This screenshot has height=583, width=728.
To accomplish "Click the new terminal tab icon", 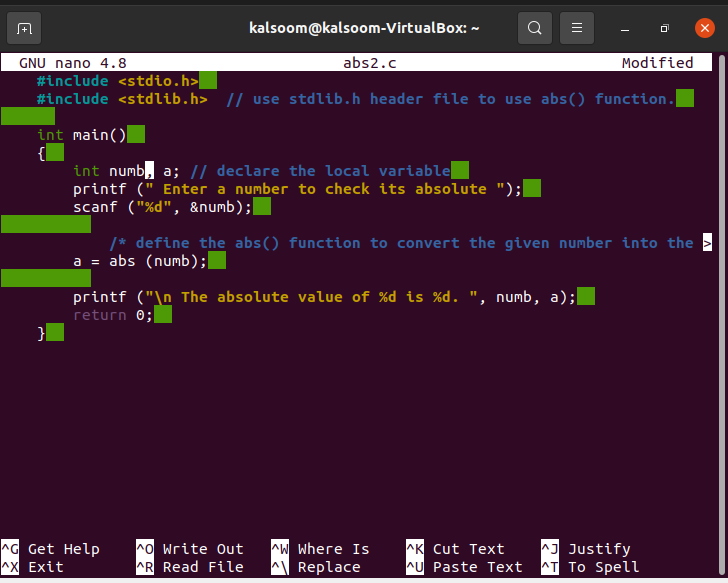I will [25, 27].
